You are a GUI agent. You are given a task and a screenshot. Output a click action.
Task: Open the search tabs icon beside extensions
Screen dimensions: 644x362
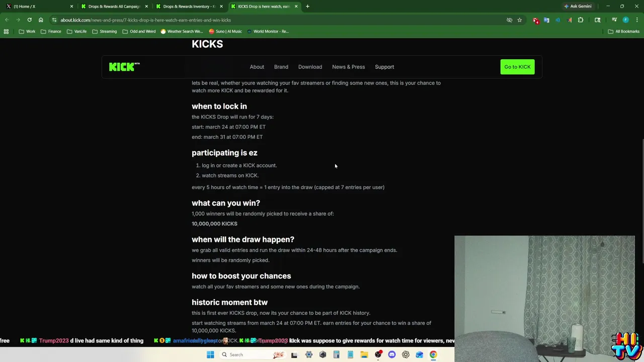(x=598, y=20)
